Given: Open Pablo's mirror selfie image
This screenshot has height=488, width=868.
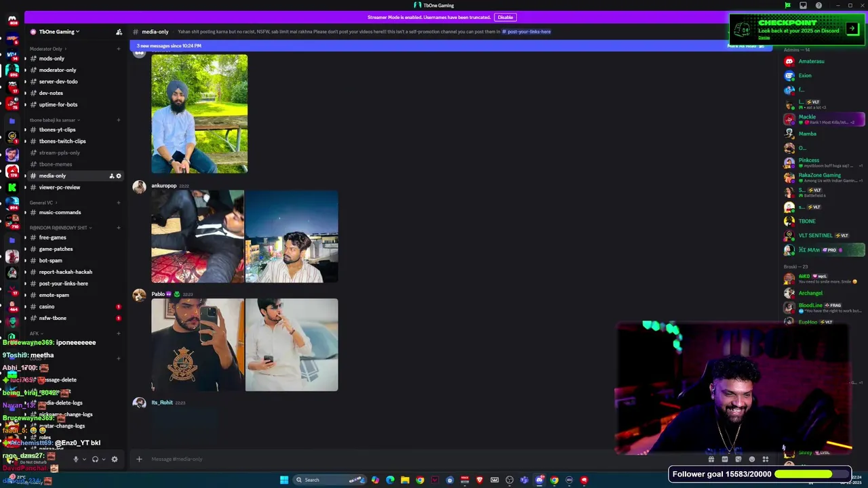Looking at the screenshot, I should coord(197,344).
